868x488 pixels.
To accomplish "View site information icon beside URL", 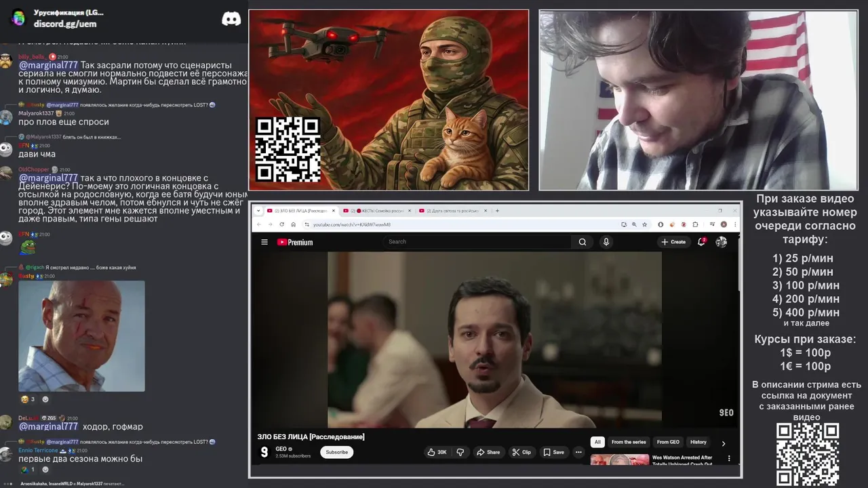I will (x=307, y=224).
